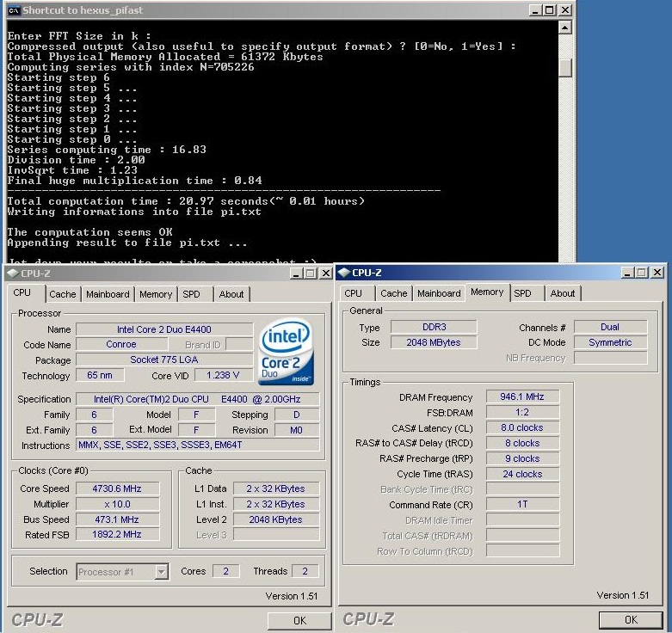Screen dimensions: 672x633
Task: Click DRAM frequency value '946.1 MHz'
Action: pos(523,396)
